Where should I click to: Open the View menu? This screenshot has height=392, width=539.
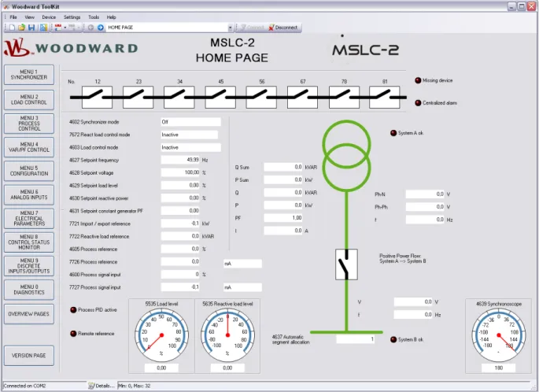tap(30, 17)
